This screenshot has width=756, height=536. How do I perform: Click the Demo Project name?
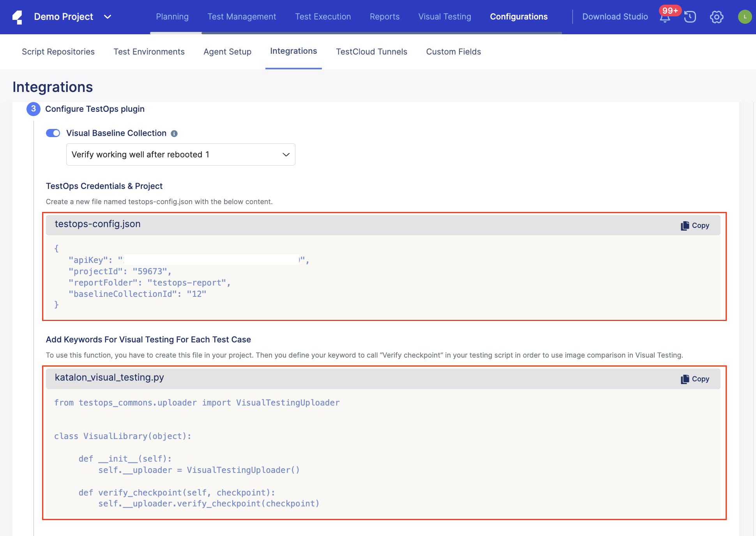coord(64,17)
